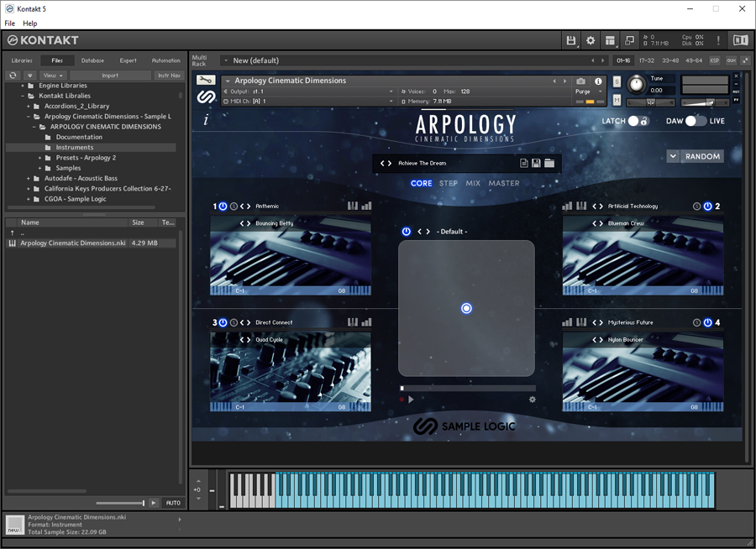The height and width of the screenshot is (549, 756).
Task: Toggle the XY pad power button near Default
Action: 407,232
